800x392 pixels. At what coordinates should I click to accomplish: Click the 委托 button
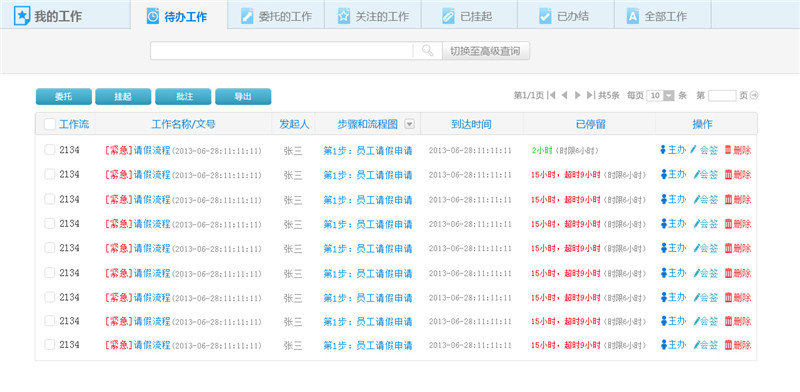point(64,96)
